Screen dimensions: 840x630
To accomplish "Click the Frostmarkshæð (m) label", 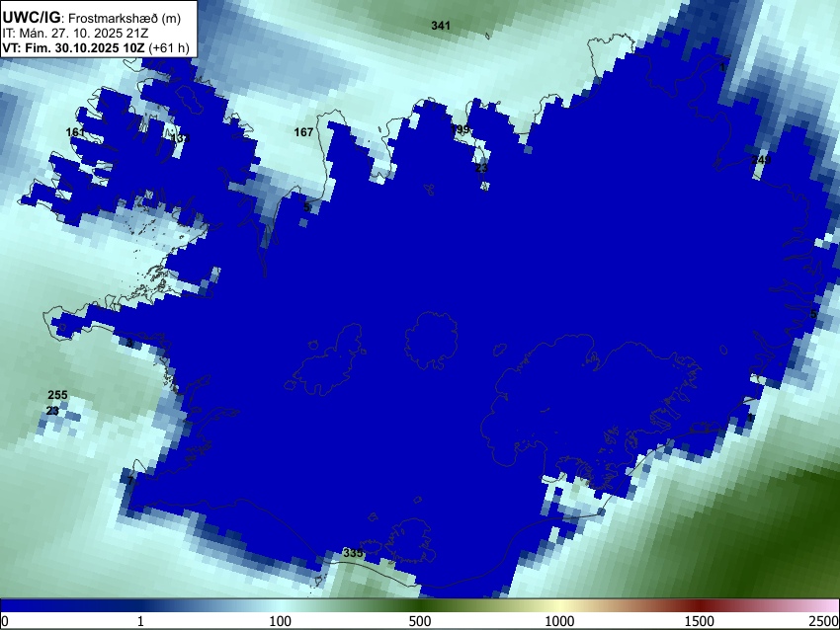I will click(125, 18).
